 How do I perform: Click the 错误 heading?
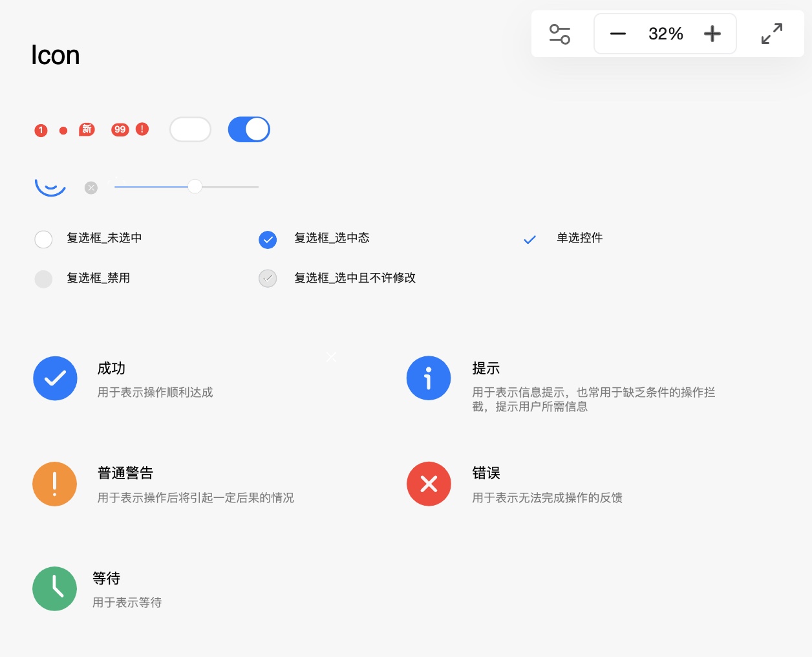[x=486, y=473]
